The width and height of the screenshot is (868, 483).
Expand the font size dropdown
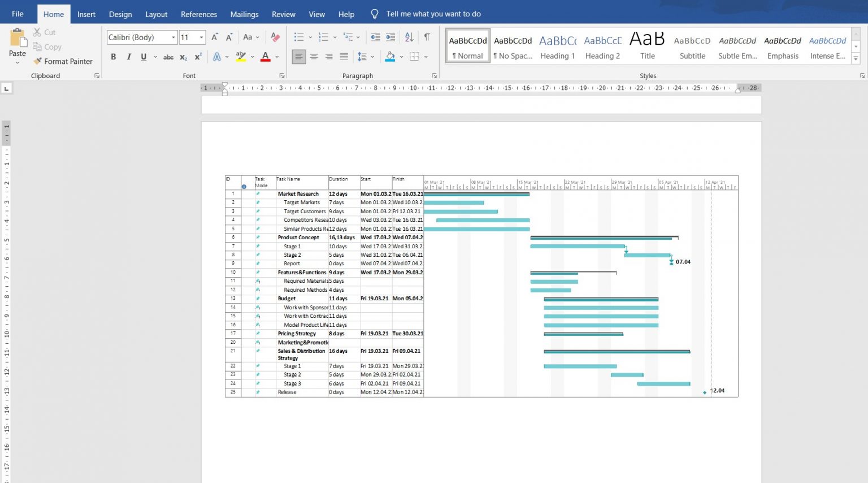201,37
